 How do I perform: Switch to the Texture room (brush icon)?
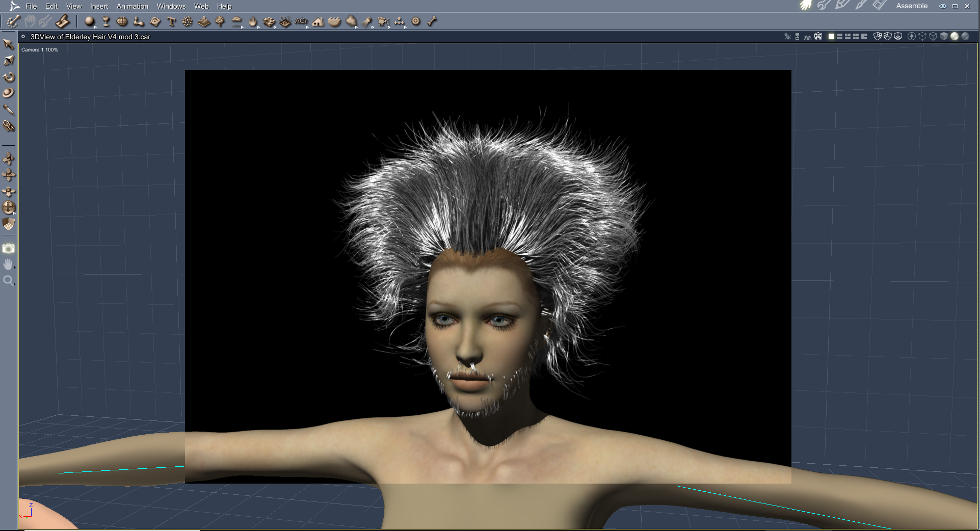tap(861, 6)
